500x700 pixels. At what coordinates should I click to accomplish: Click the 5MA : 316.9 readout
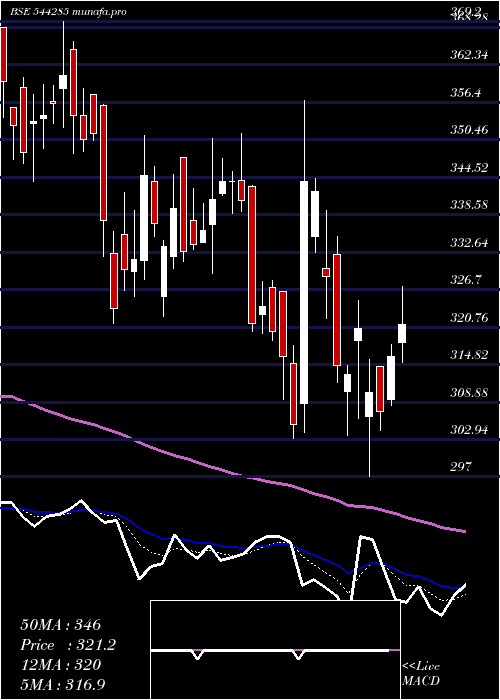tap(63, 684)
